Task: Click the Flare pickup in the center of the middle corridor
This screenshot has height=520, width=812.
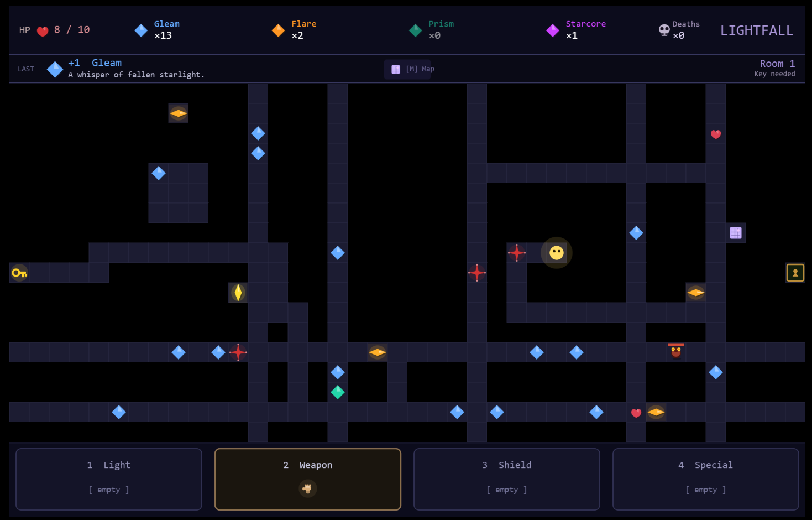Action: 378,352
